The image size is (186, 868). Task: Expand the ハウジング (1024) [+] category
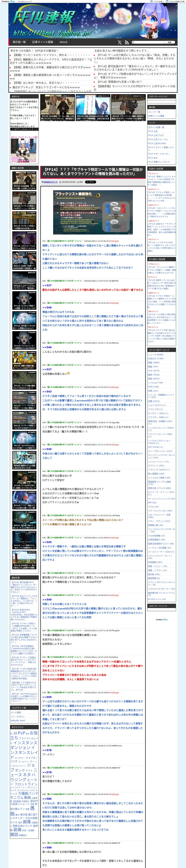tap(159, 469)
